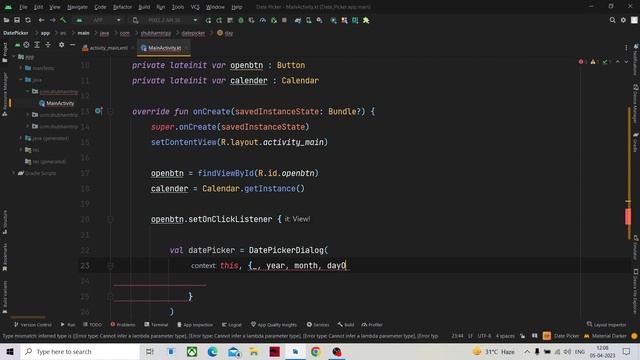This screenshot has height=360, width=640.
Task: Toggle the Project side panel button
Action: 5,52
